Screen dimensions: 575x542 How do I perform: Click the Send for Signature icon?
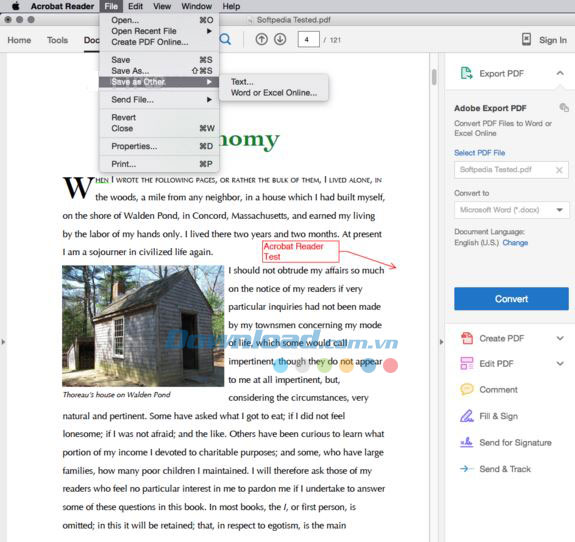(x=466, y=442)
